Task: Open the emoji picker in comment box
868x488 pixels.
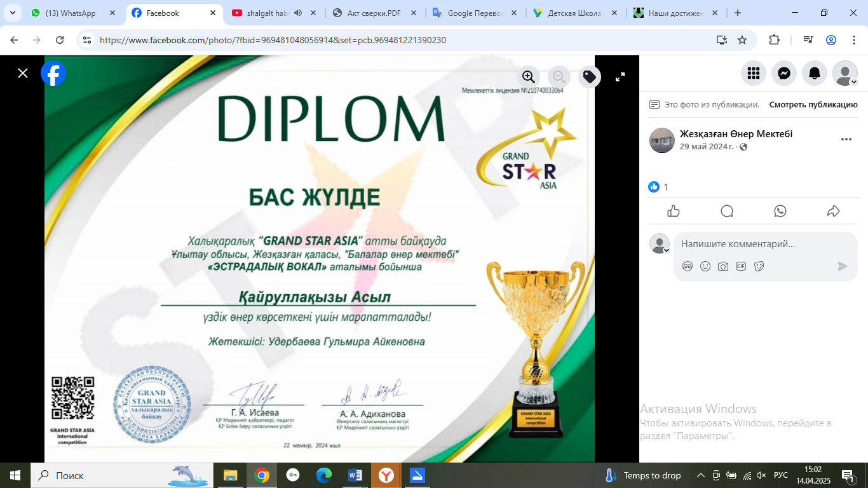Action: (x=705, y=266)
